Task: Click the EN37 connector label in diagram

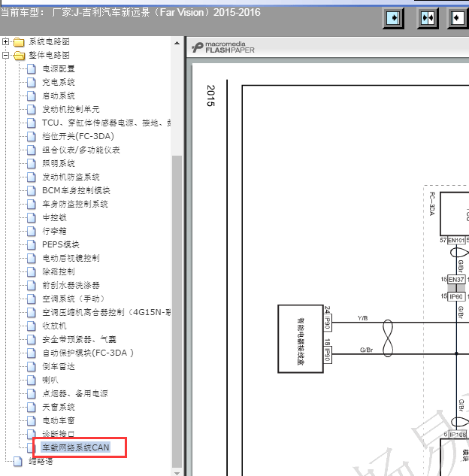Action: pyautogui.click(x=456, y=280)
